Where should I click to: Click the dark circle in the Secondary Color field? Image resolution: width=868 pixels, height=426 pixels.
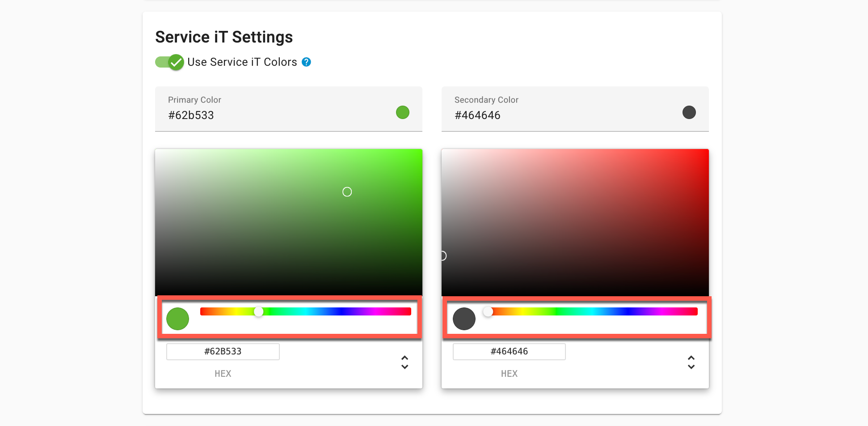tap(689, 112)
